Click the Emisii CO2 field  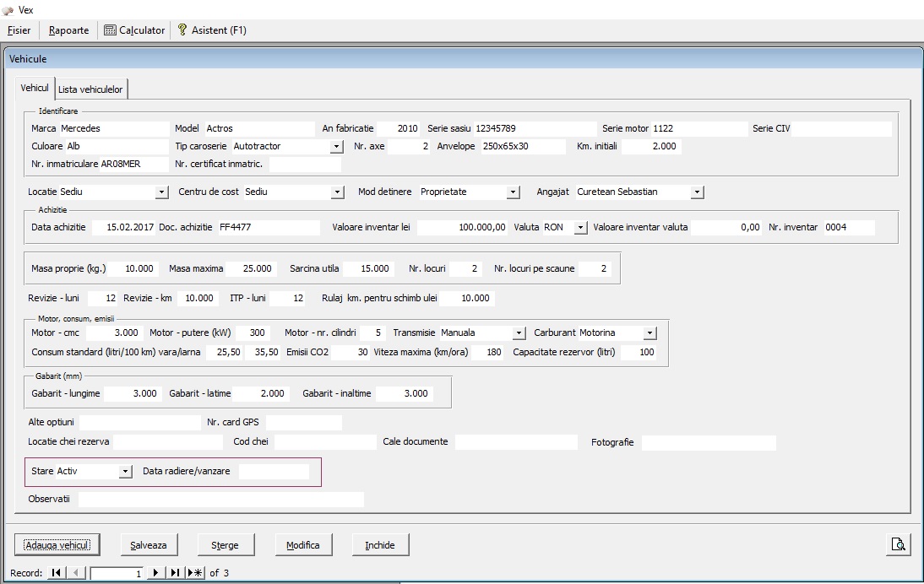350,352
